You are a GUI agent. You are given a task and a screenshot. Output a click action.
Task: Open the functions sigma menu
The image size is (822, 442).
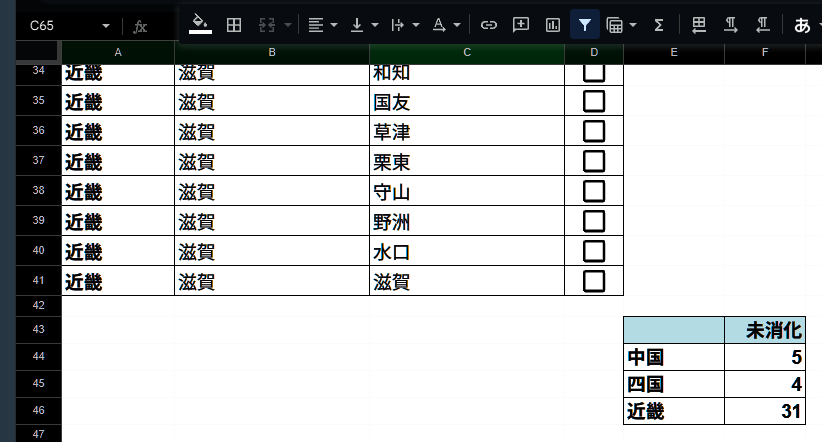[659, 25]
